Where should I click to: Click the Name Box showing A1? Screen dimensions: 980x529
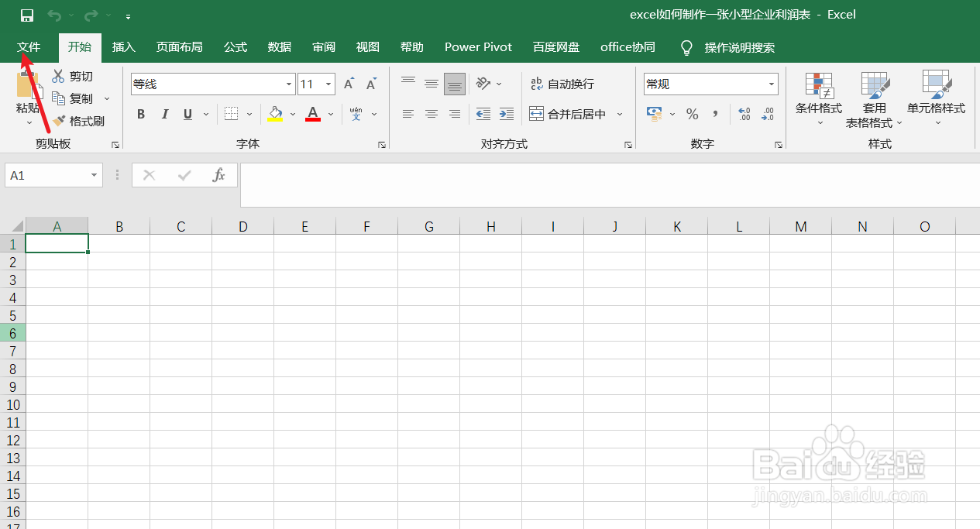click(53, 175)
